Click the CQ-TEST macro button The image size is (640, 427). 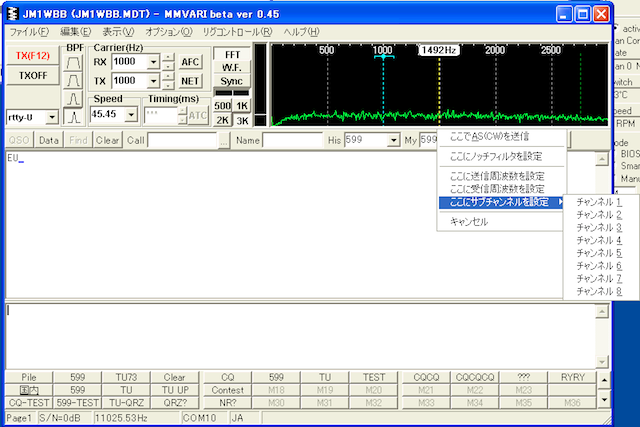[x=29, y=403]
